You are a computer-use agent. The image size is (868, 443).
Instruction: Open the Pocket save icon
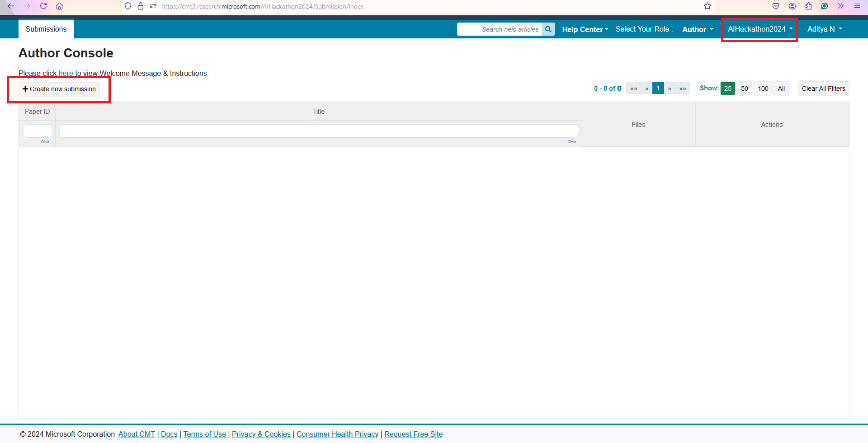[x=776, y=6]
